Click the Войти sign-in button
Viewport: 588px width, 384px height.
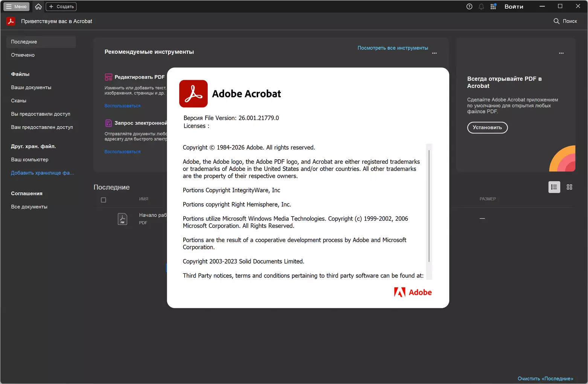(x=514, y=6)
